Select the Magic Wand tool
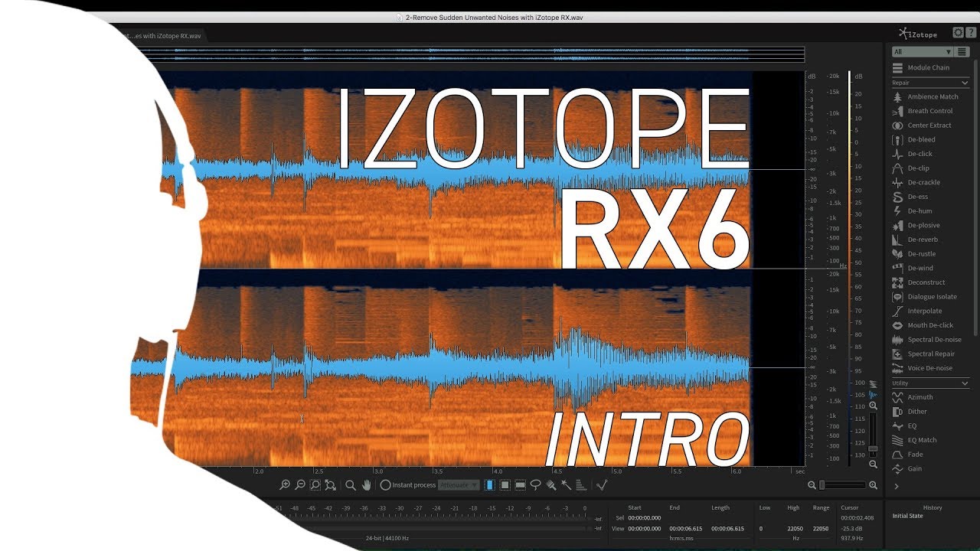 (567, 485)
